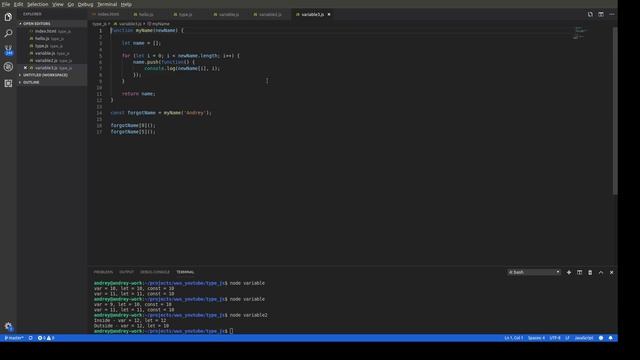Open the View menu

(x=58, y=4)
